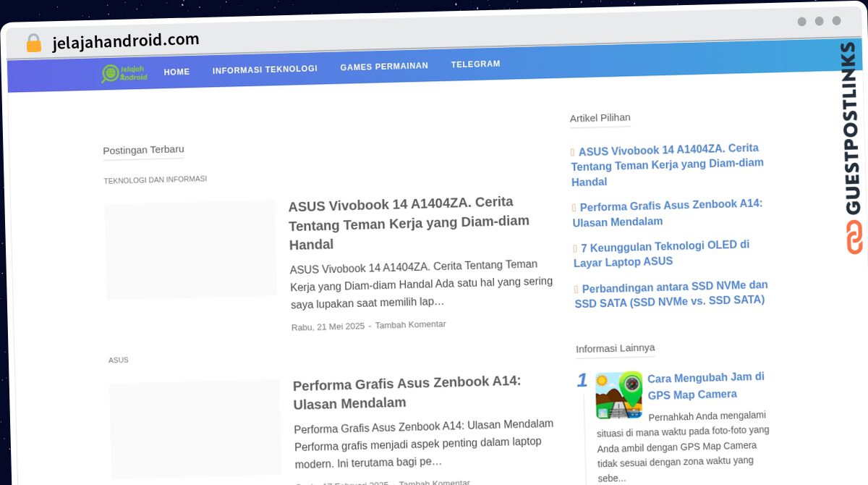Click the padlock security icon

point(34,43)
